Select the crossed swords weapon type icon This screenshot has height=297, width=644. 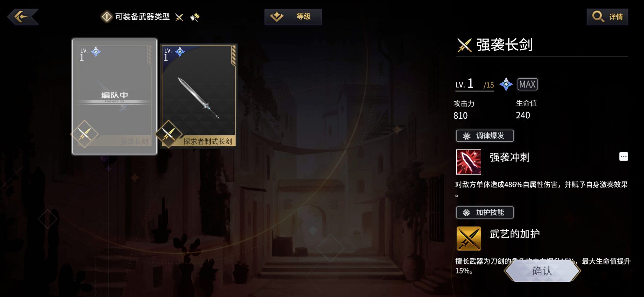(179, 17)
